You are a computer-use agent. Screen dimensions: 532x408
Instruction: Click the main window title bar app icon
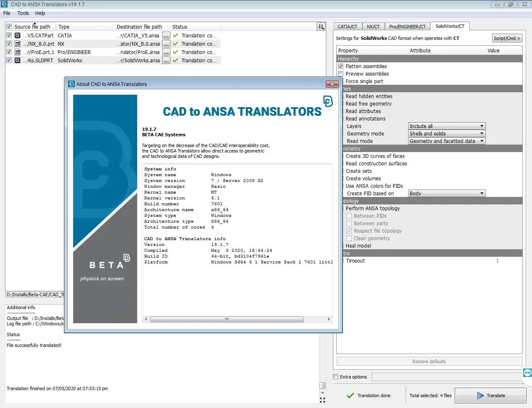click(5, 4)
